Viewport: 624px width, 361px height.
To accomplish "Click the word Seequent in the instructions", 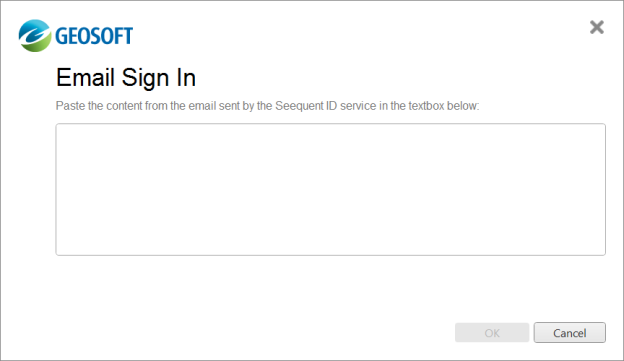I will pyautogui.click(x=299, y=106).
